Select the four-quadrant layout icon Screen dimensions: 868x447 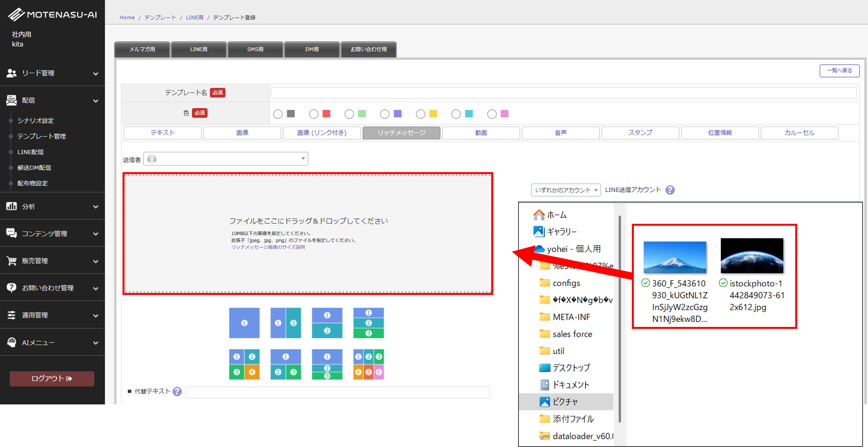pyautogui.click(x=244, y=364)
